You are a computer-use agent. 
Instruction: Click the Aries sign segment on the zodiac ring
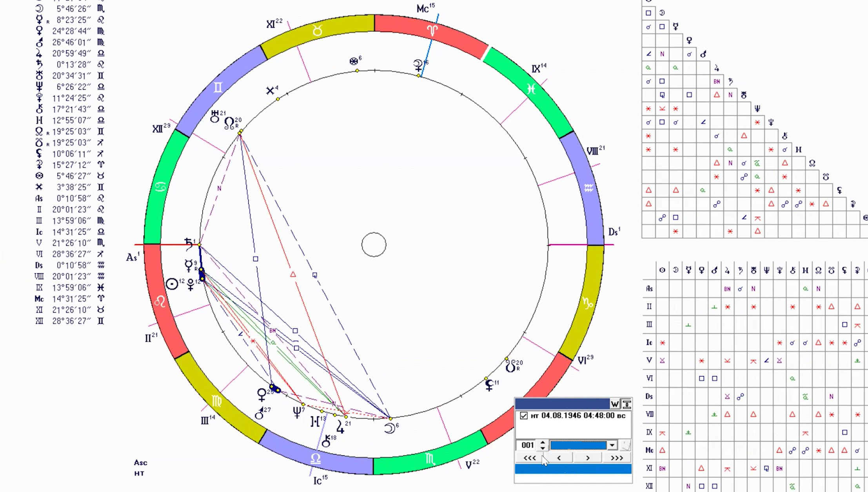click(x=432, y=30)
